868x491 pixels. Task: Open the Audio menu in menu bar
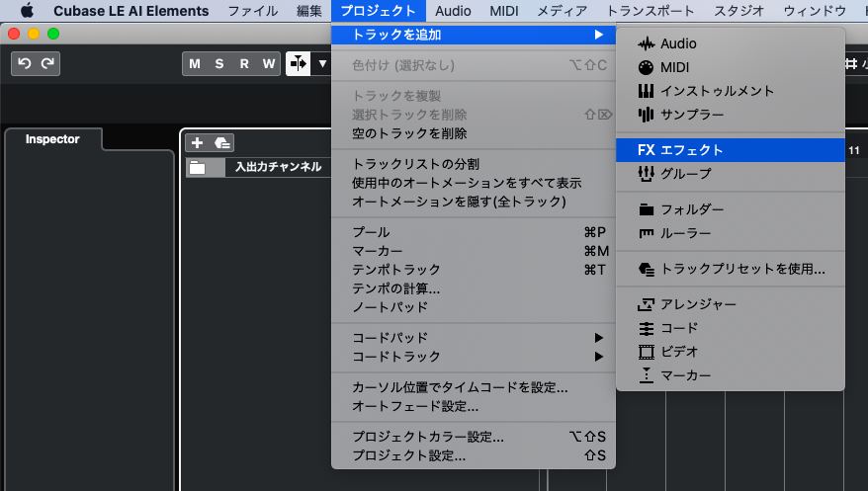point(453,11)
